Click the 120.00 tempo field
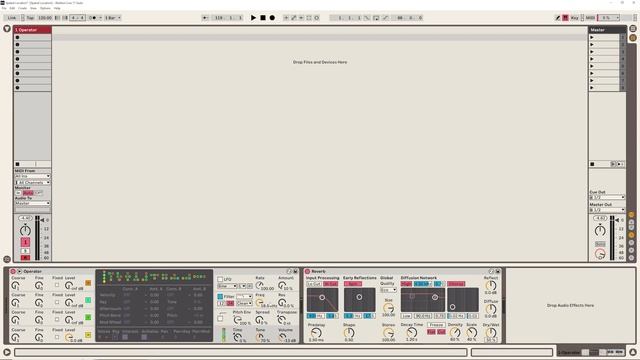Screen dimensions: 640x360 click(x=45, y=18)
